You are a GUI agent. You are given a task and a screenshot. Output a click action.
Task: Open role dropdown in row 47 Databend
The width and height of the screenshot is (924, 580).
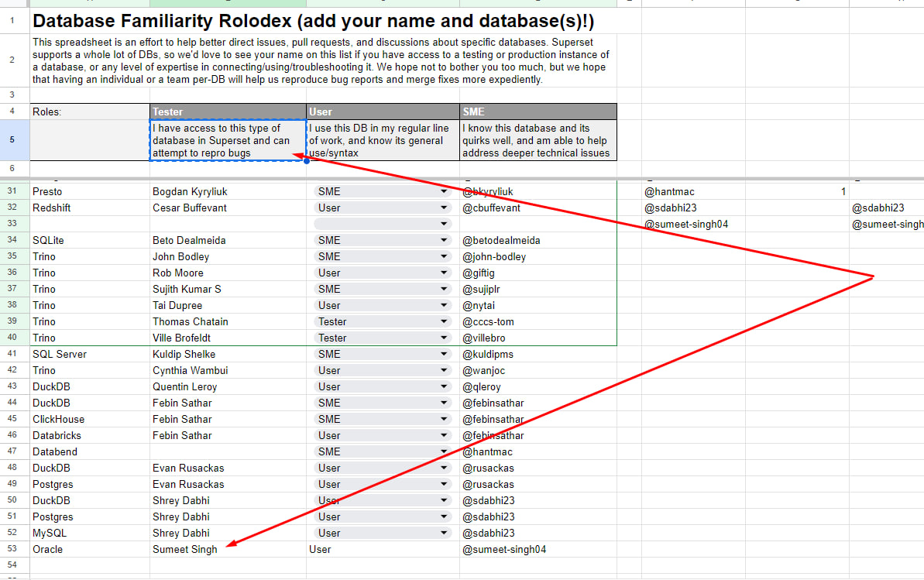[x=443, y=451]
